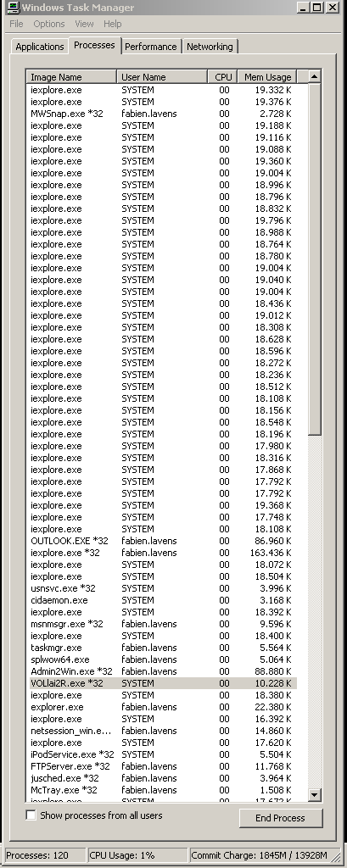This screenshot has width=347, height=868.
Task: Click the 19.368 K memory value
Action: coord(272,505)
